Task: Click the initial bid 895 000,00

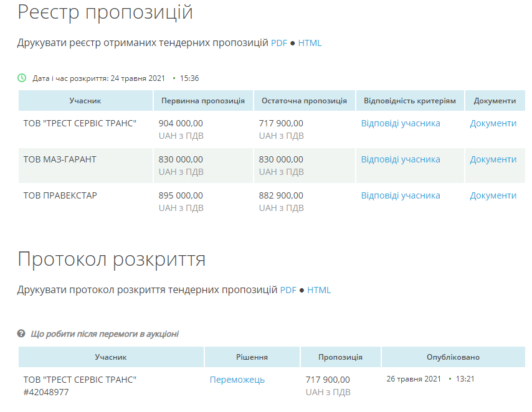Action: click(181, 195)
